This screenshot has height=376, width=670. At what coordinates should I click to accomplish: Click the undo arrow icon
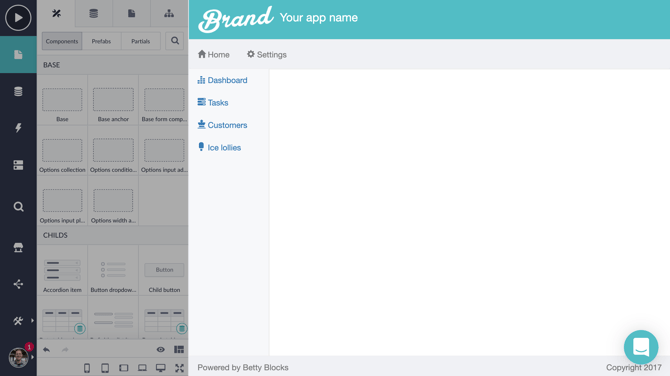pyautogui.click(x=47, y=350)
